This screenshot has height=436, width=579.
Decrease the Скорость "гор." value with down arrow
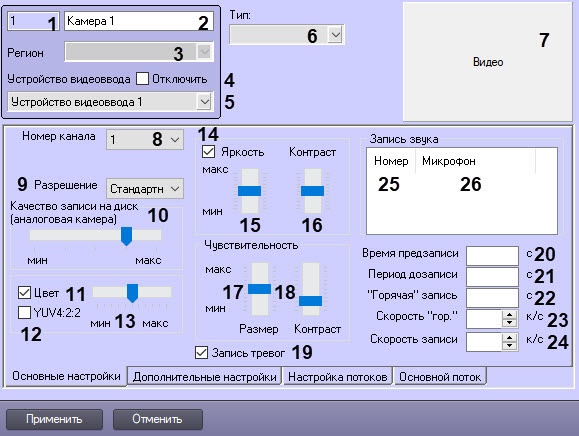click(510, 323)
